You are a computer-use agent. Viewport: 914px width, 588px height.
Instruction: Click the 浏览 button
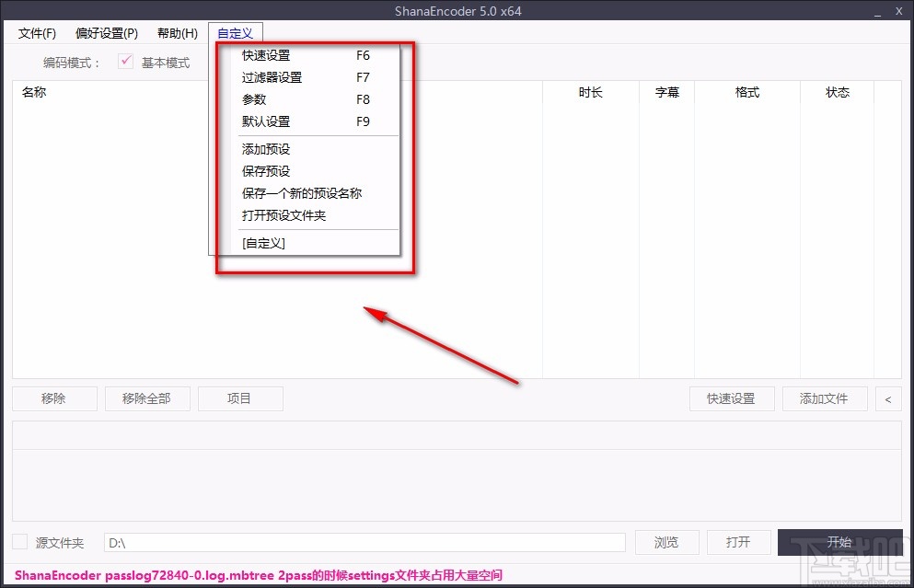pos(666,543)
